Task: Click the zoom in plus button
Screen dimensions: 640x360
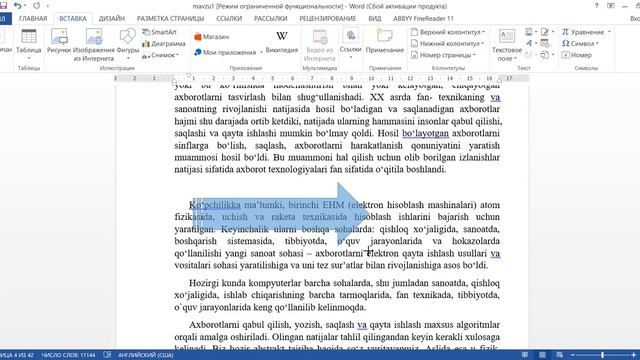Action: 633,355
